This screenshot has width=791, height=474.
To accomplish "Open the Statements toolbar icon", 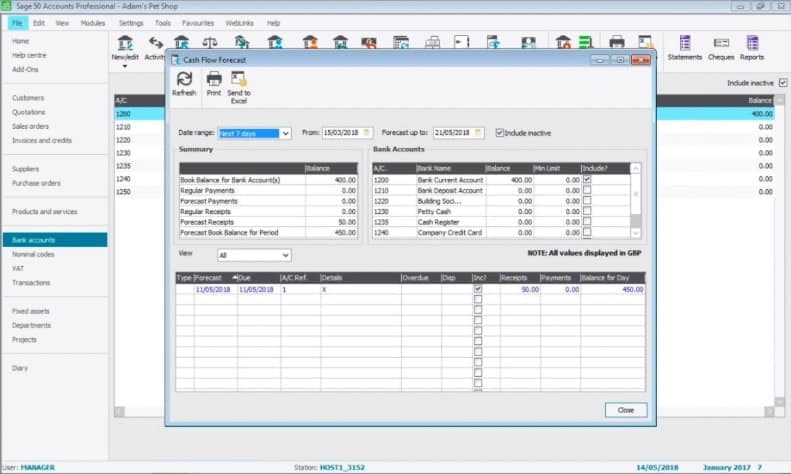I will (684, 46).
